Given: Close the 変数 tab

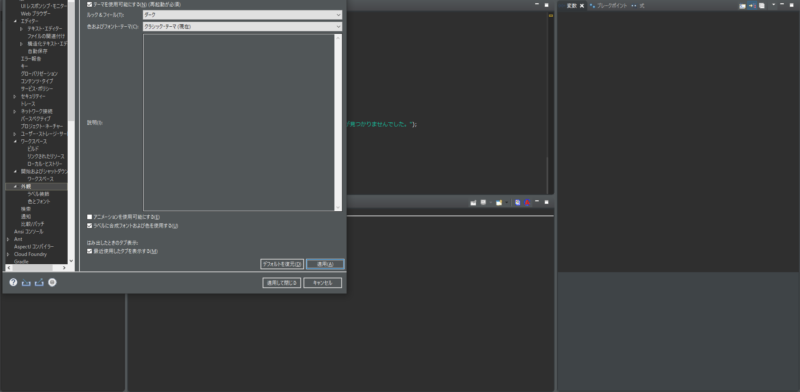Looking at the screenshot, I should pyautogui.click(x=582, y=6).
